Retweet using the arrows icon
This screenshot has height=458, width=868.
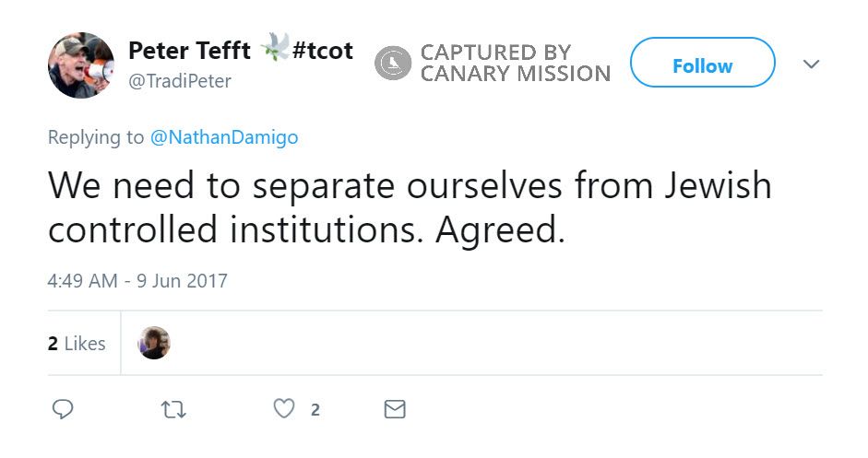172,408
